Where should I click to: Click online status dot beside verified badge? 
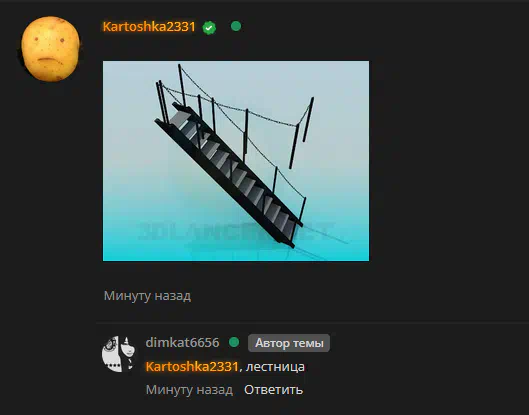point(236,26)
